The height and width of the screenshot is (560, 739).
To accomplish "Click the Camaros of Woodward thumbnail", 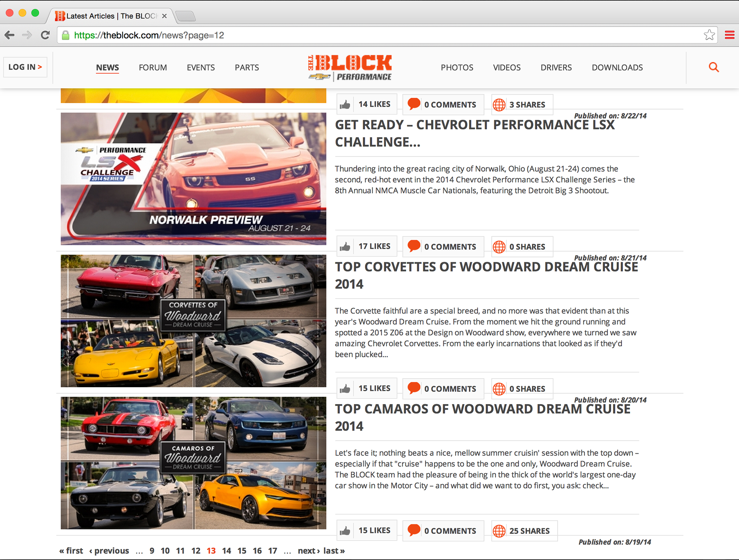I will click(x=193, y=463).
